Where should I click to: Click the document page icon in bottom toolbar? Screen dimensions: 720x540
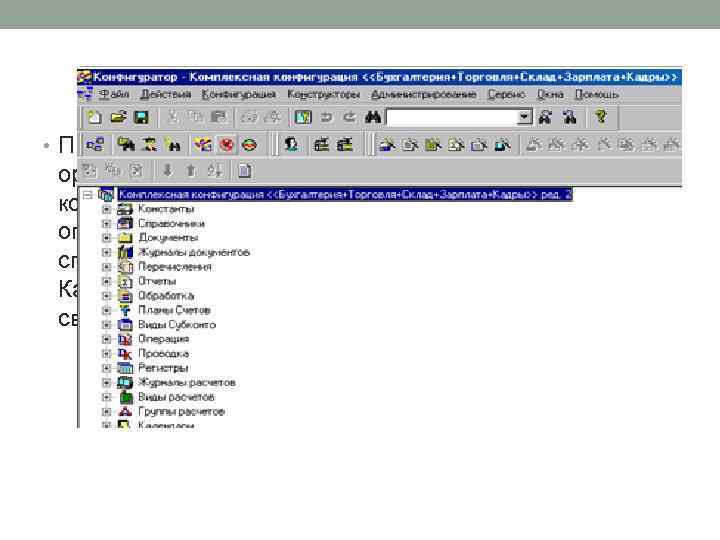(x=244, y=171)
